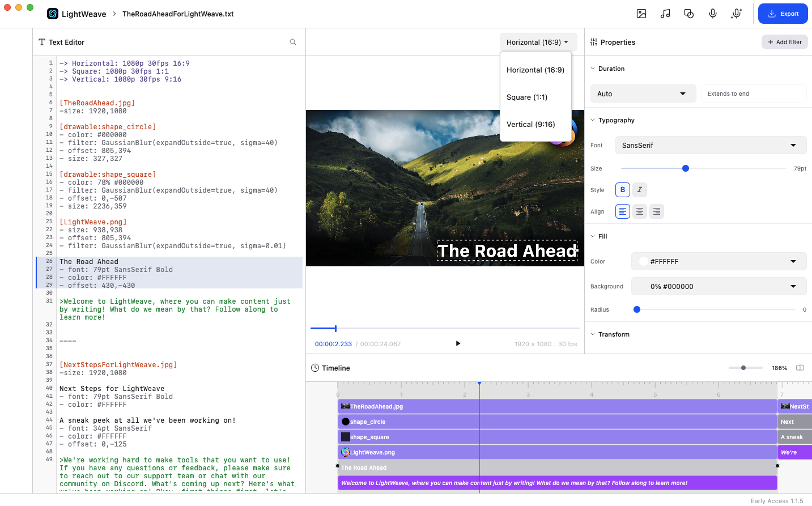812x506 pixels.
Task: Play the video preview
Action: click(458, 343)
